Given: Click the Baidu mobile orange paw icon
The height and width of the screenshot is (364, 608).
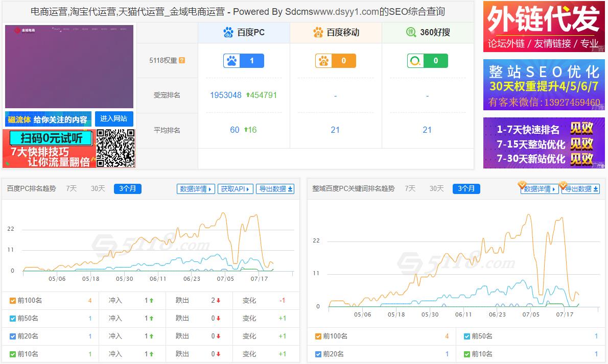Looking at the screenshot, I should click(x=318, y=32).
